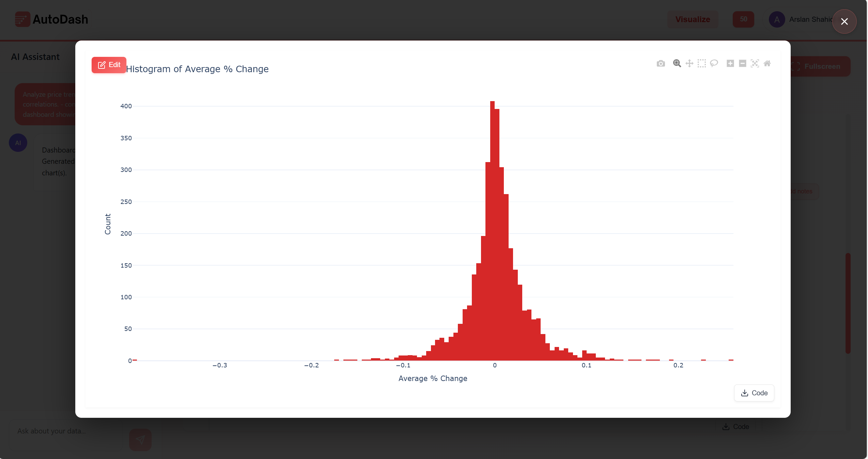This screenshot has height=459, width=868.
Task: Click the Zoom In plus icon
Action: click(730, 64)
